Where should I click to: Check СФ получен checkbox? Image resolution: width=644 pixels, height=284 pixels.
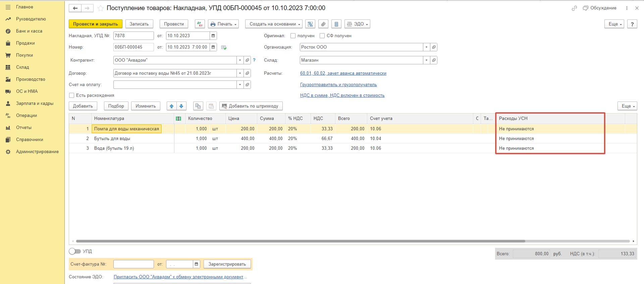[322, 36]
